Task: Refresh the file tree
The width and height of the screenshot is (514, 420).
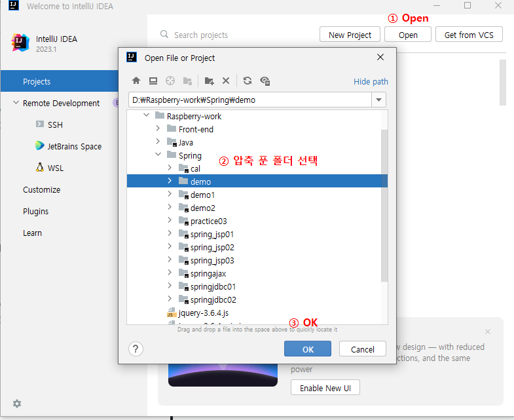Action: [248, 81]
